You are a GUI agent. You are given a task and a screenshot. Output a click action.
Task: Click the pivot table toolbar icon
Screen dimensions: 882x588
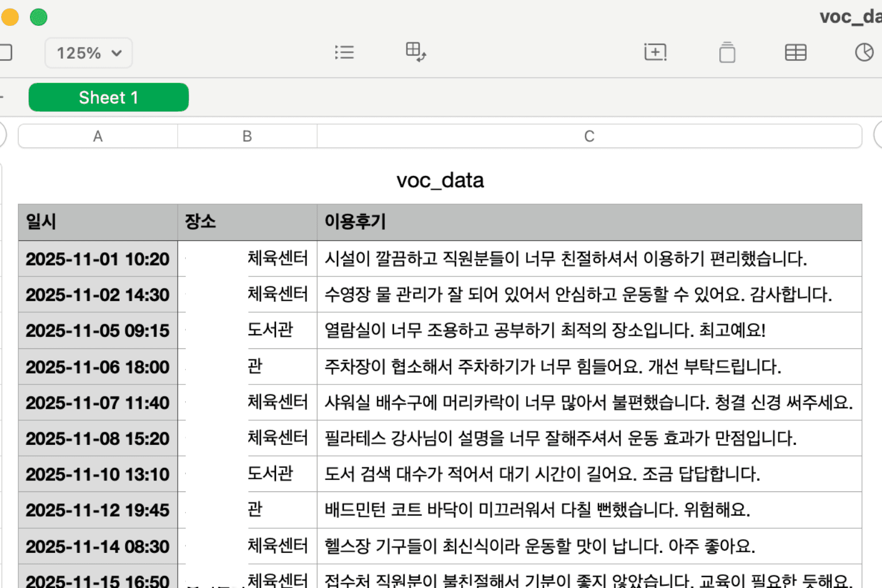point(416,52)
